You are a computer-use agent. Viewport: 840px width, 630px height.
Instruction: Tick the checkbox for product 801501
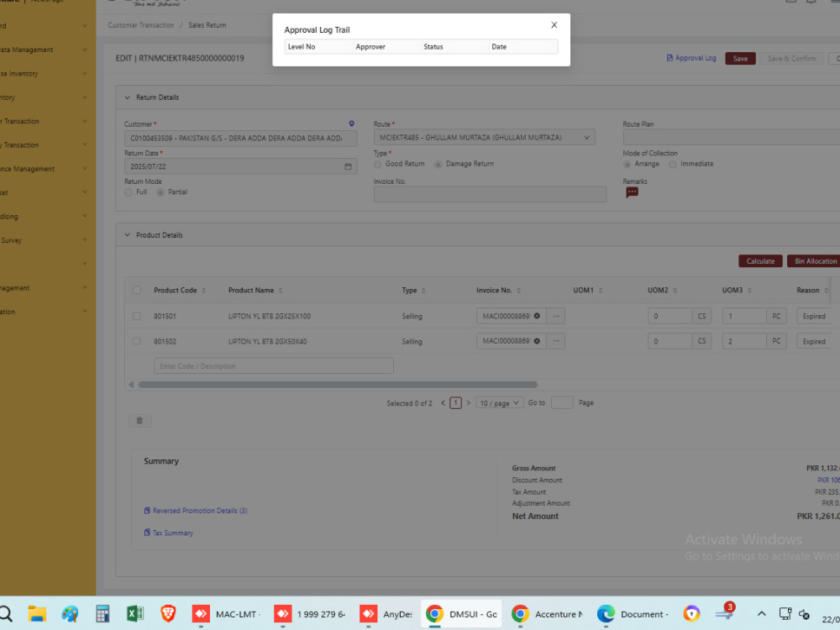coord(137,316)
